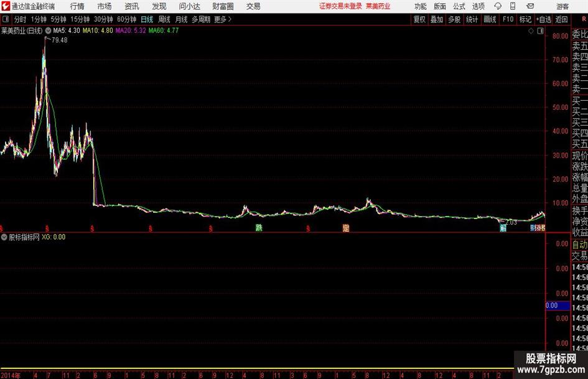Toggle the left sidebar panel icon
This screenshot has width=588, height=379.
click(5, 19)
